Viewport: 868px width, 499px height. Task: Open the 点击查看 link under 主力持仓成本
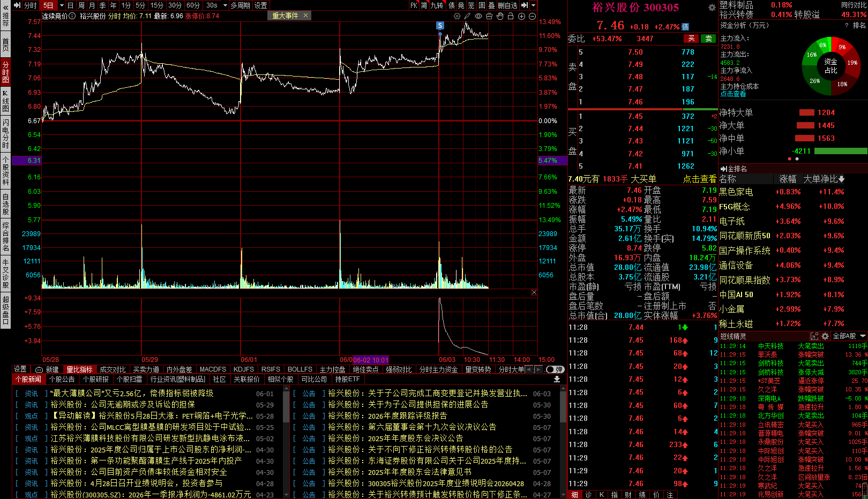(733, 94)
